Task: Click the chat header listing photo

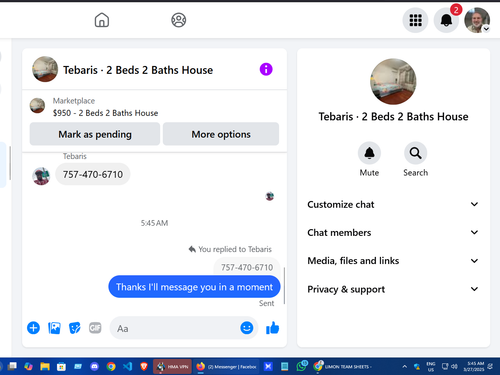Action: [x=45, y=69]
